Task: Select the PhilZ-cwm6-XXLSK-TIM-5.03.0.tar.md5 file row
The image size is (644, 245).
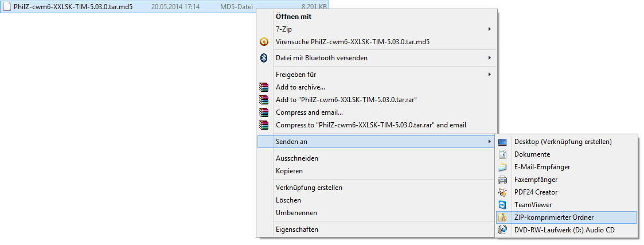Action: click(x=165, y=7)
